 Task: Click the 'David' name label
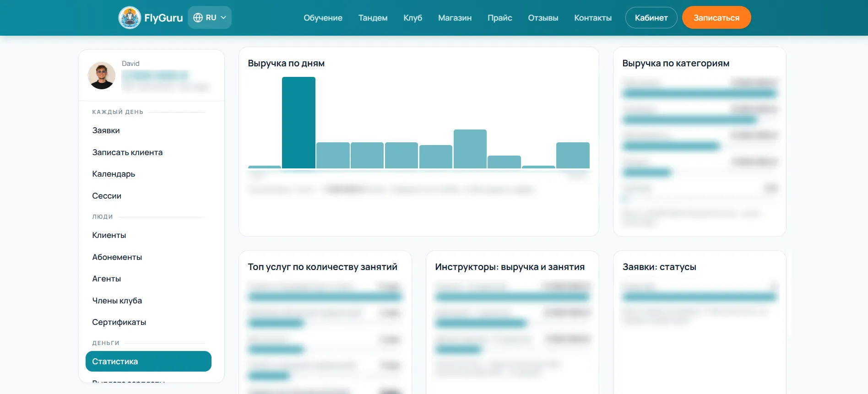click(130, 64)
